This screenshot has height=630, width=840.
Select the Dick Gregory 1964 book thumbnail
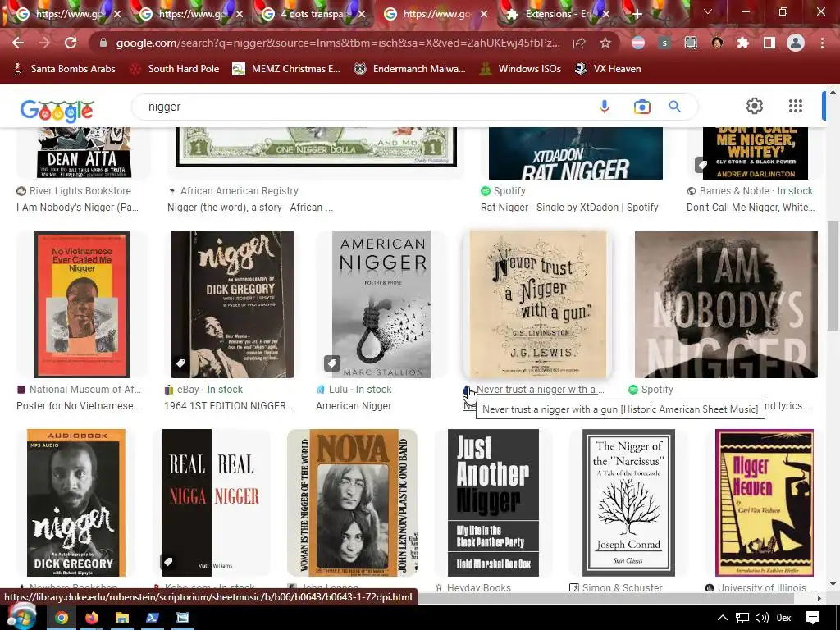(232, 304)
